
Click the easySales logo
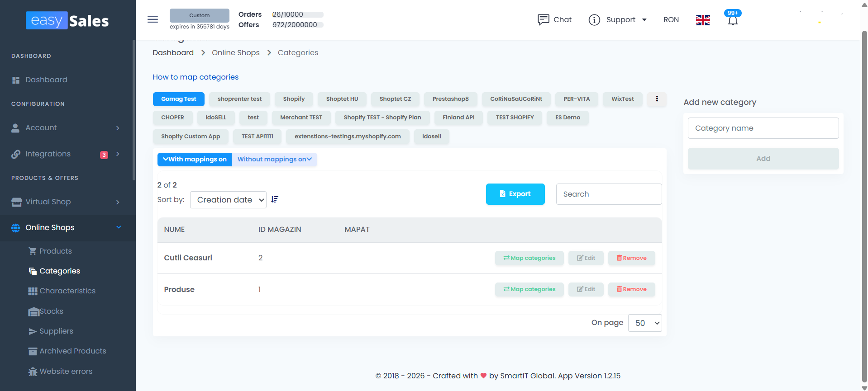(67, 20)
